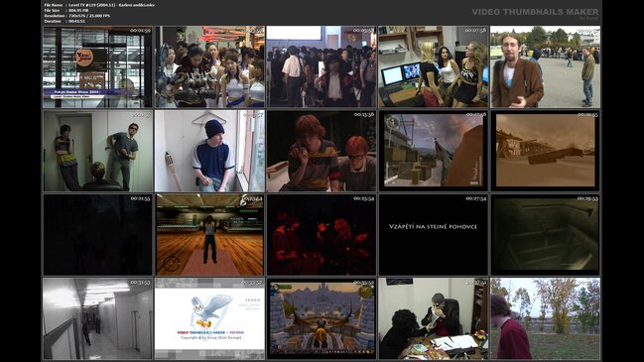Click the 'Vzápětí na stejné pohovce' title frame
Screen dimensions: 644x362
pyautogui.click(x=434, y=235)
